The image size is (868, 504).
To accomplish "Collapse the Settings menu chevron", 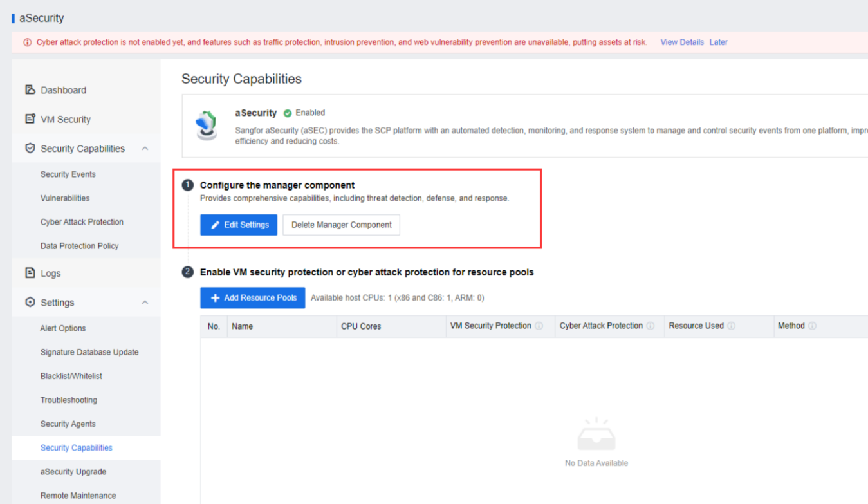I will [x=145, y=302].
